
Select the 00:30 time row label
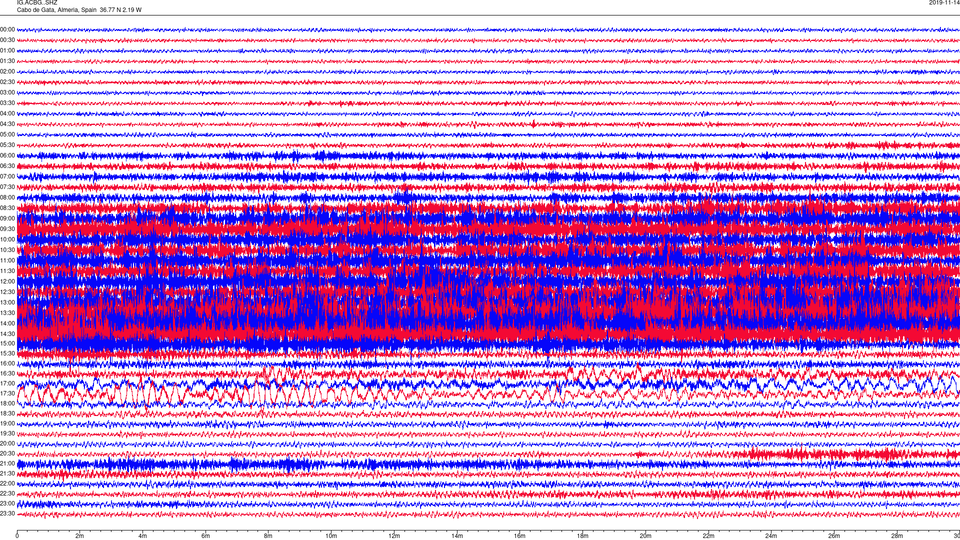(7, 40)
